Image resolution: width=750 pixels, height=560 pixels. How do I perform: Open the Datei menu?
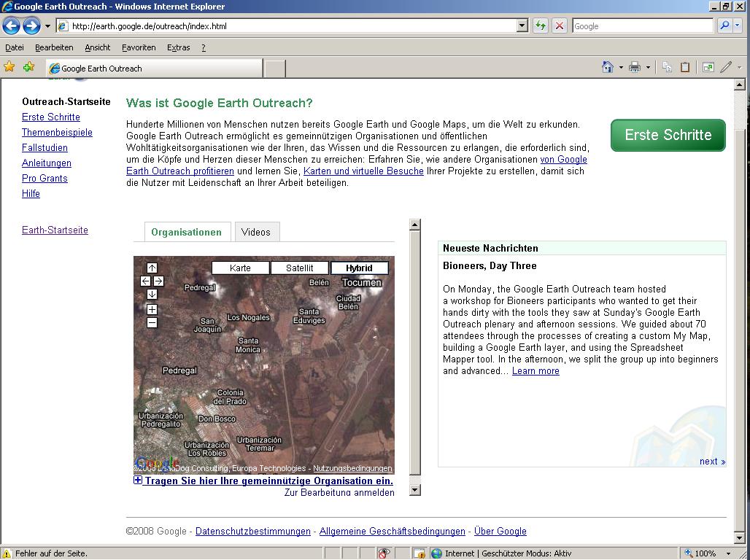pos(15,47)
